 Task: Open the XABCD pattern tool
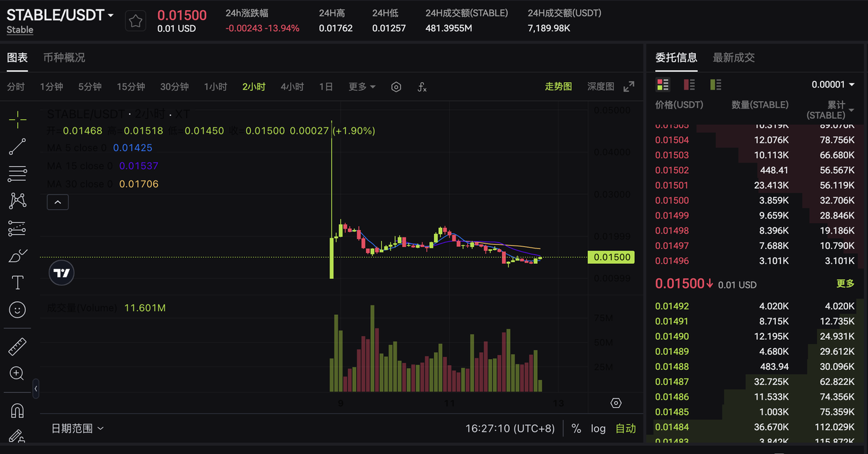pos(17,201)
